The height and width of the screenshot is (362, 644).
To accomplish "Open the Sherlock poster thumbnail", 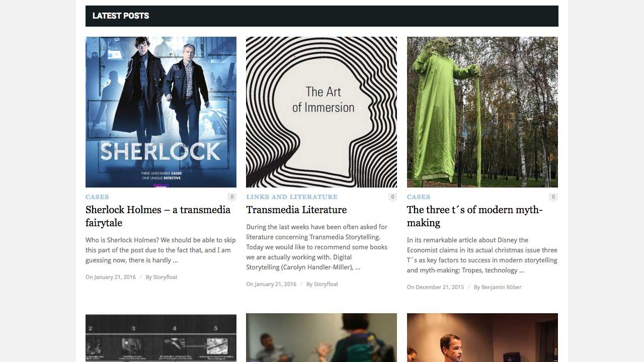I will pyautogui.click(x=161, y=112).
